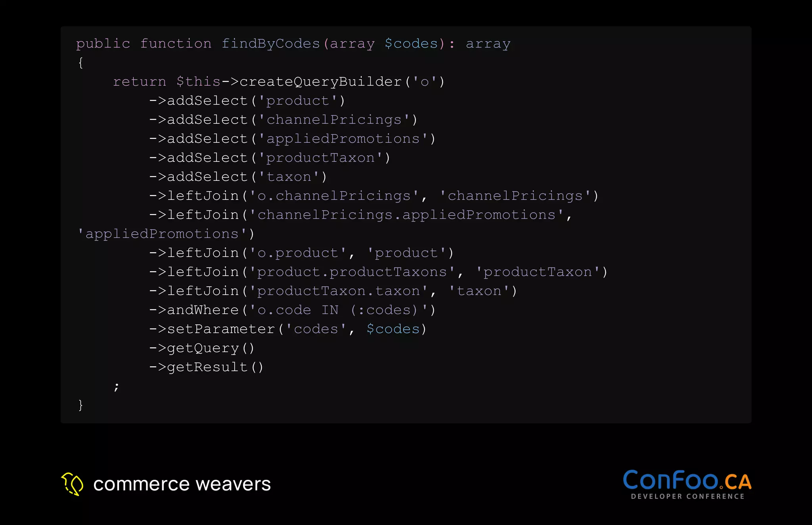Screen dimensions: 812x525
Task: Click the wrapped 'appliedPromotions' alias line
Action: tap(166, 234)
